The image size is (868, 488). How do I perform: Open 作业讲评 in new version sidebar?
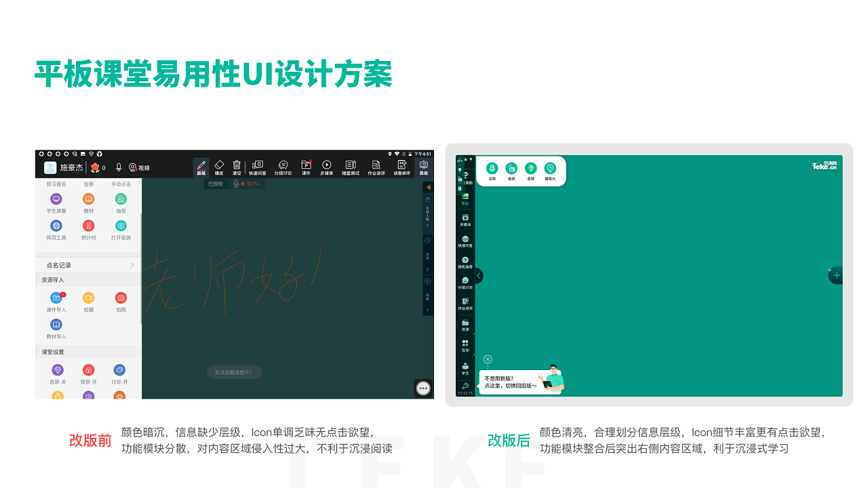click(x=465, y=304)
